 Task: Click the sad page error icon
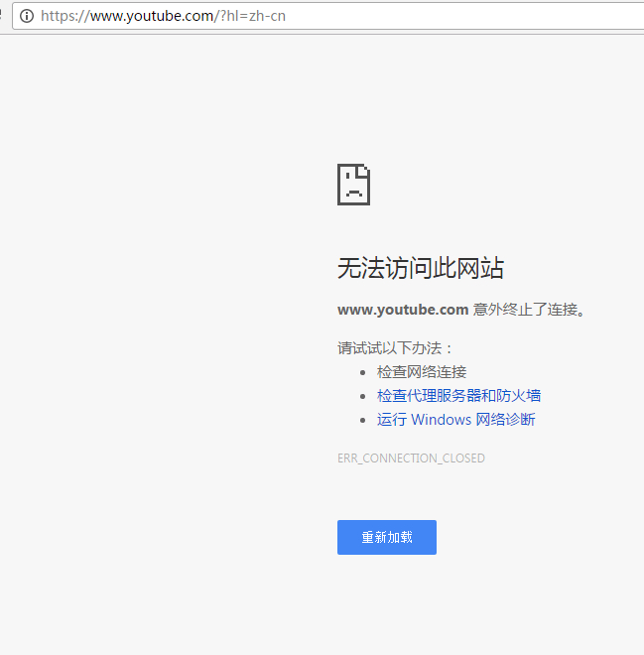pyautogui.click(x=353, y=185)
